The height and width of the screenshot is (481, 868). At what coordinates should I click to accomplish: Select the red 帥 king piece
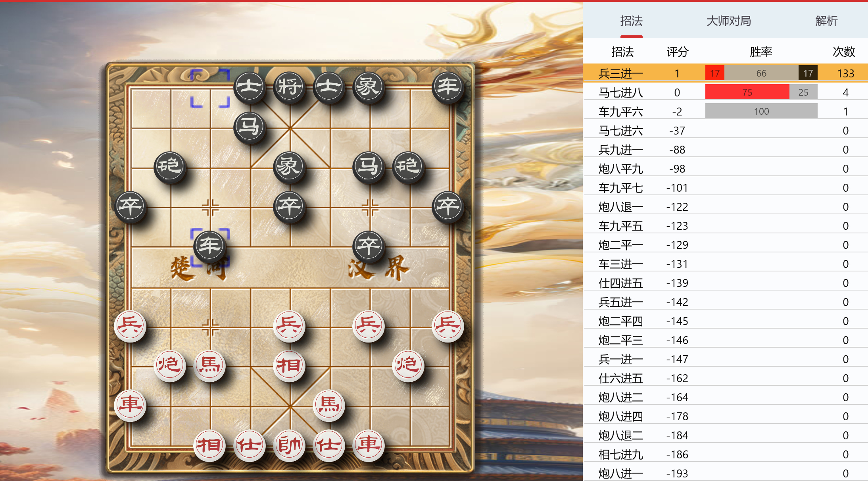coord(290,445)
